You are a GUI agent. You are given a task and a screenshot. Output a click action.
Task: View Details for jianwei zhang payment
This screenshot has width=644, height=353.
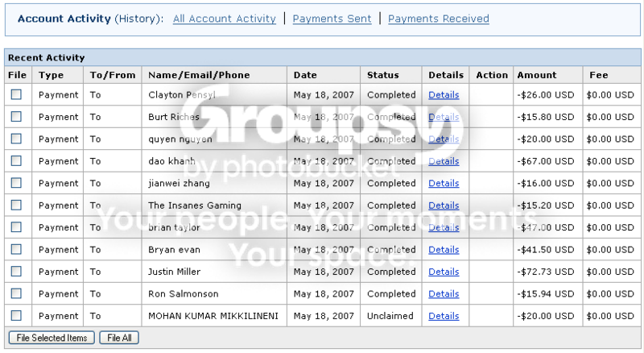[444, 183]
